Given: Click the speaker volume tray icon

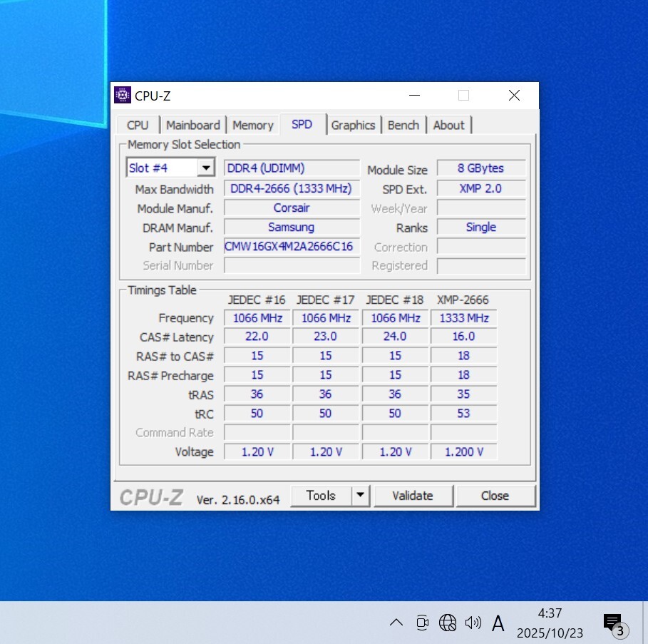Looking at the screenshot, I should 473,623.
